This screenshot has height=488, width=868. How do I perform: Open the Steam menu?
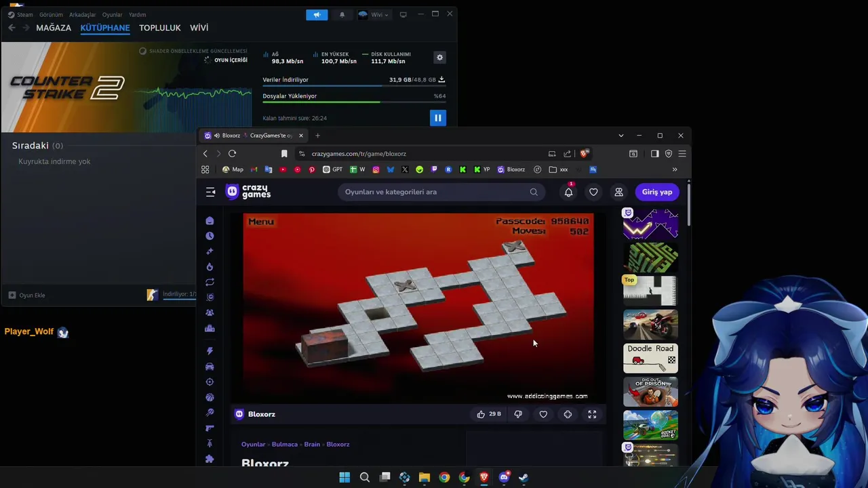tap(20, 14)
